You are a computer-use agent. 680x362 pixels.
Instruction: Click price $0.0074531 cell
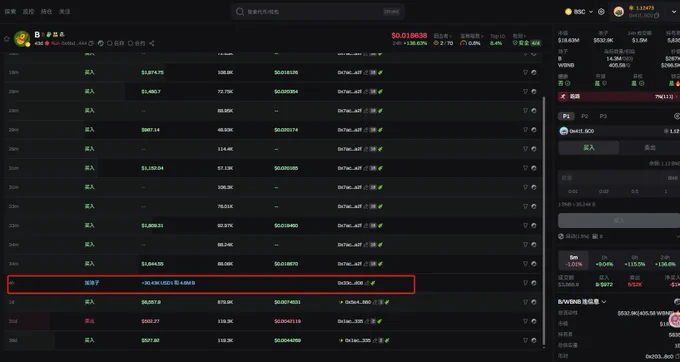[287, 302]
